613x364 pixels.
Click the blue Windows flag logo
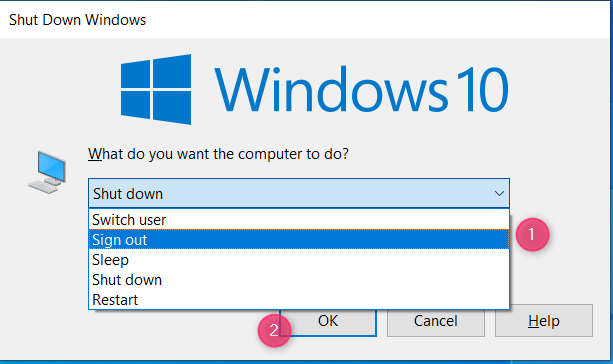(156, 90)
